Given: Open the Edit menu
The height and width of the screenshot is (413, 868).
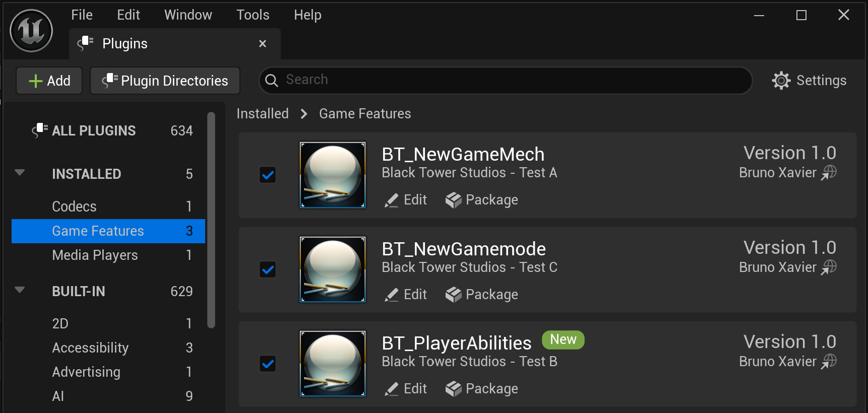Looking at the screenshot, I should pos(129,15).
